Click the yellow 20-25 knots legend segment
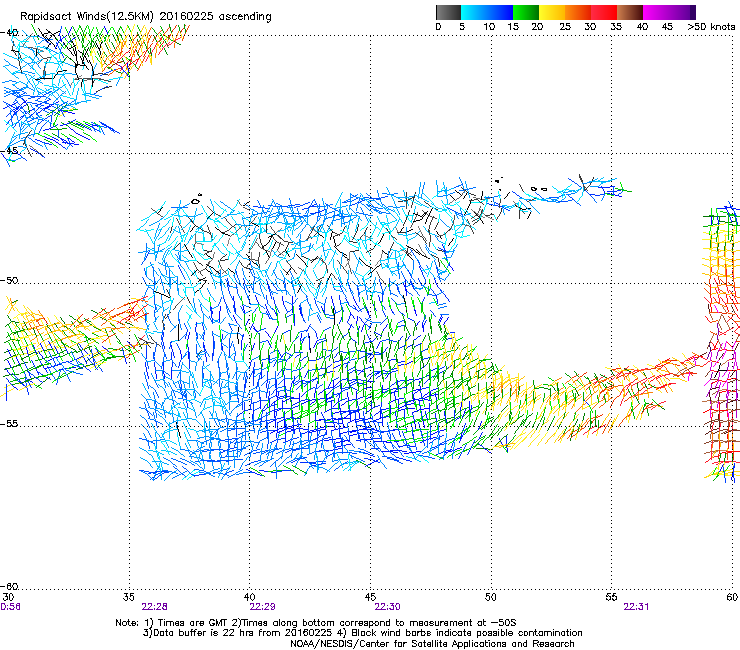This screenshot has width=740, height=650. click(552, 12)
